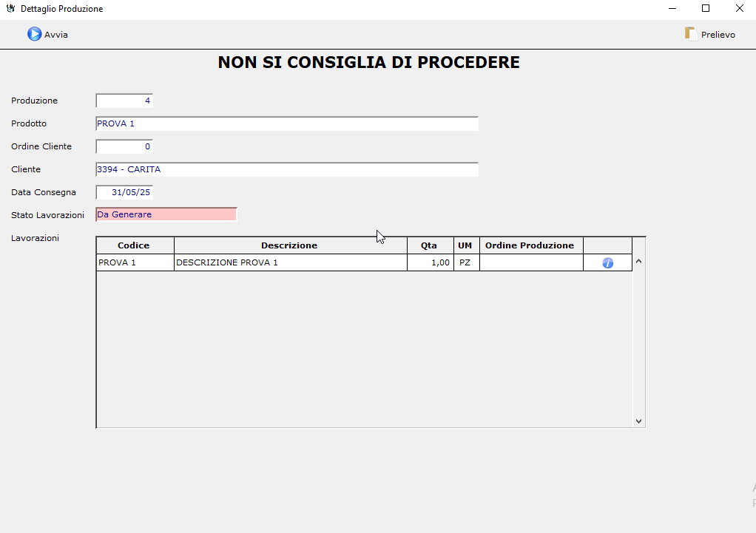Click the Descrizione column header

coord(289,245)
